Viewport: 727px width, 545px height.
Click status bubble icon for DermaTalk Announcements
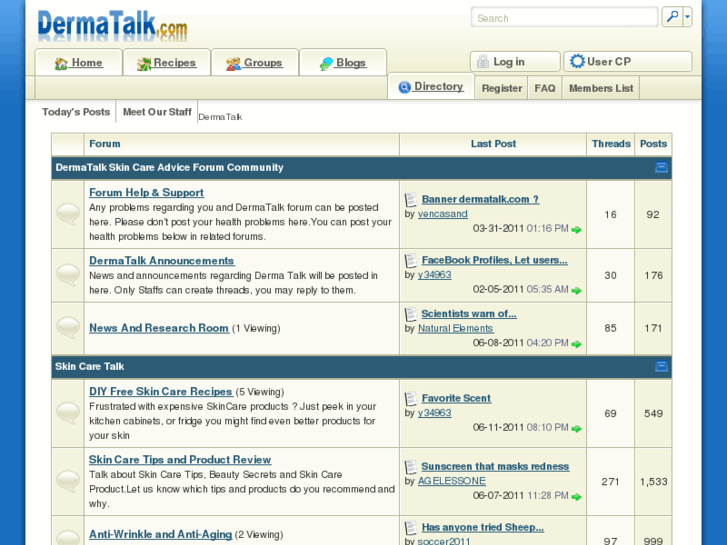(68, 275)
